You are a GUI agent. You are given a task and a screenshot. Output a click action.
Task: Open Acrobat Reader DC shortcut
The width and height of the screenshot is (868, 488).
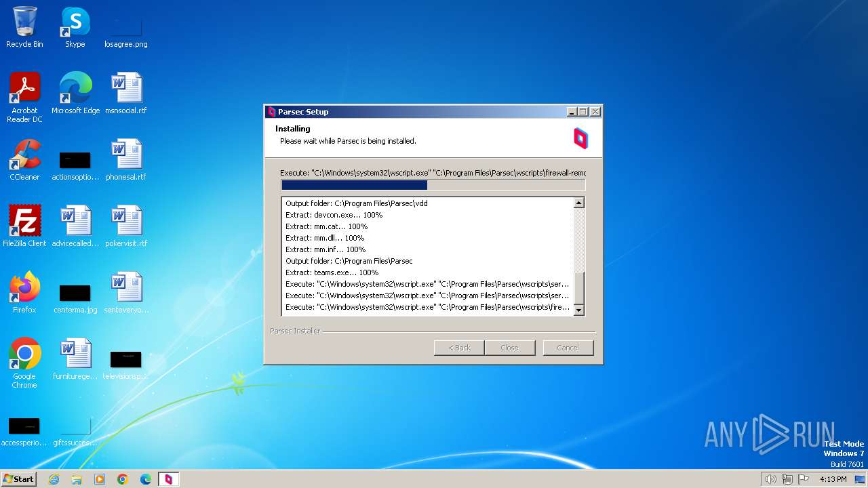coord(24,97)
